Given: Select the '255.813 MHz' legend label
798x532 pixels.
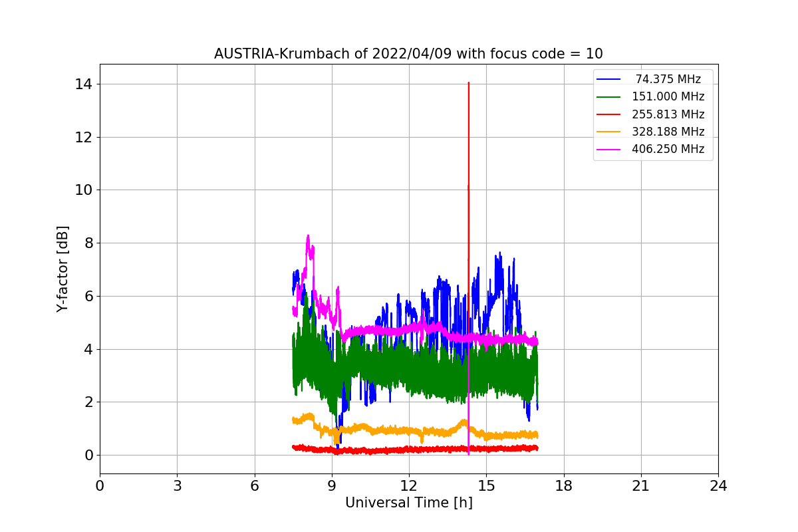Looking at the screenshot, I should 668,114.
